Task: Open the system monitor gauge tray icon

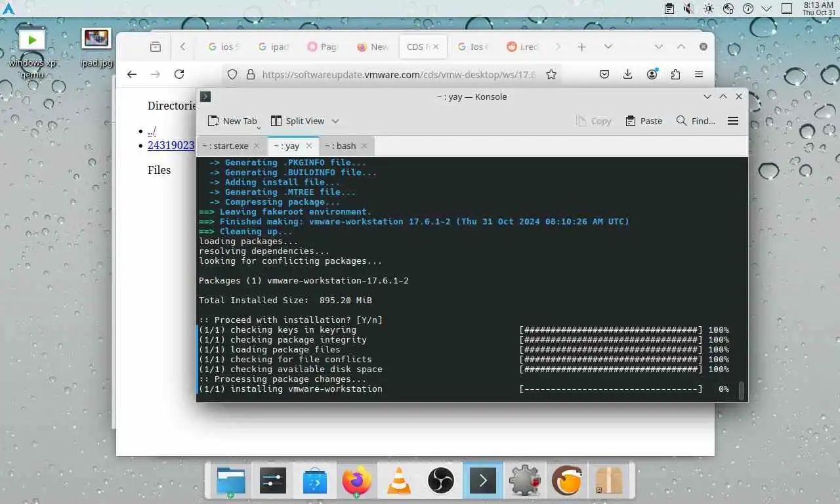Action: pyautogui.click(x=747, y=9)
